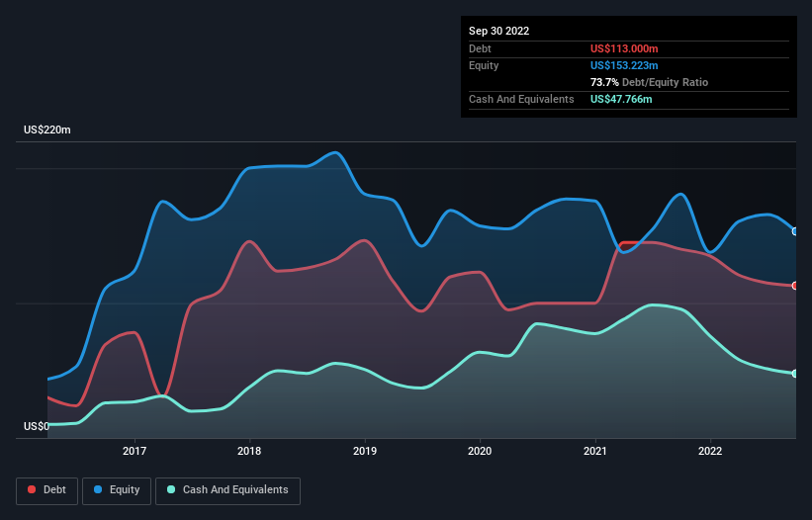Screen dimensions: 812x520
Task: Click the 73.7% Debt/Equity Ratio text
Action: (x=649, y=82)
